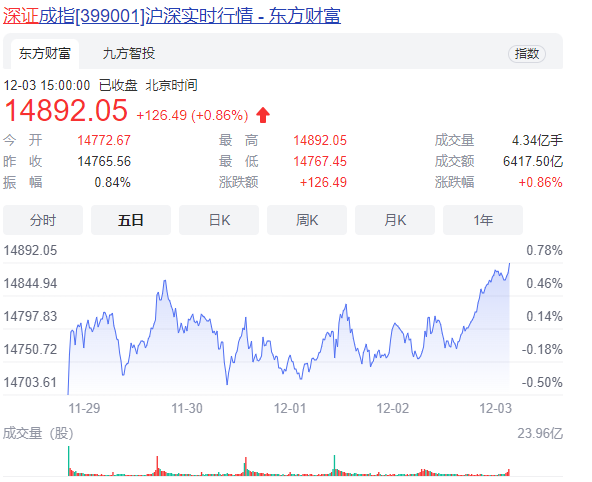Image resolution: width=592 pixels, height=482 pixels.
Task: Click the 12-02 date axis label
Action: [x=393, y=408]
